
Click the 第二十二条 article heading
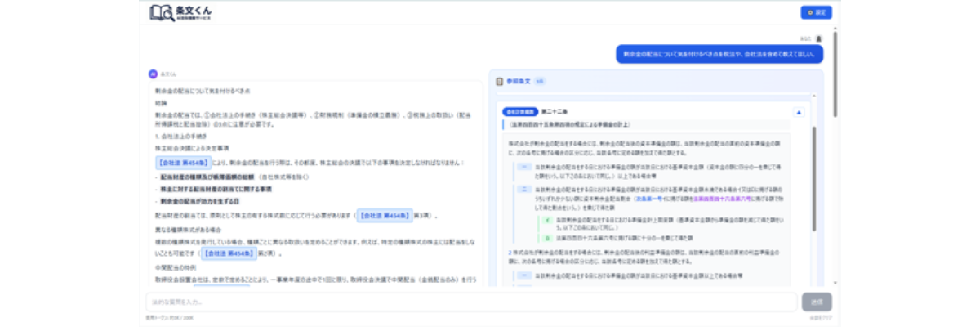554,111
